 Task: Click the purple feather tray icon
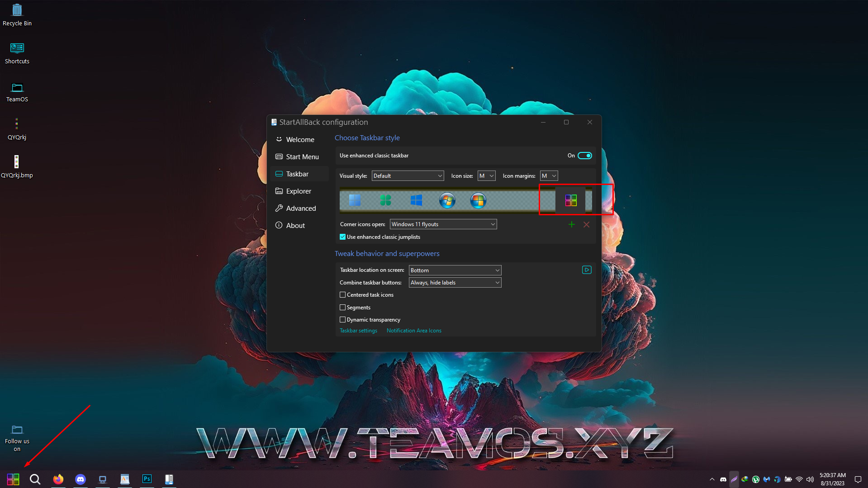pos(734,479)
